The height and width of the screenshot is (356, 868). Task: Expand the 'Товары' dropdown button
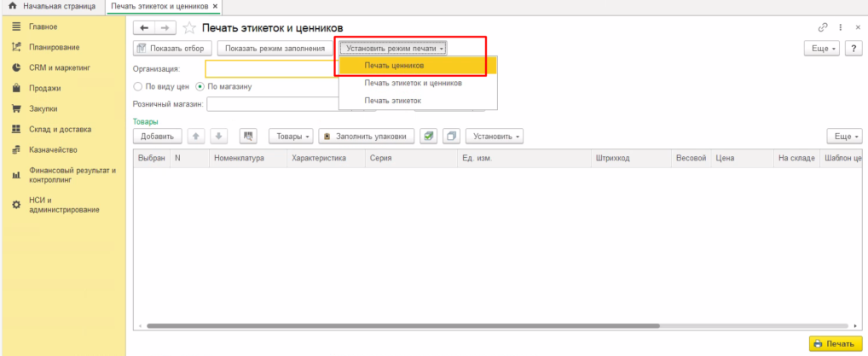(291, 136)
